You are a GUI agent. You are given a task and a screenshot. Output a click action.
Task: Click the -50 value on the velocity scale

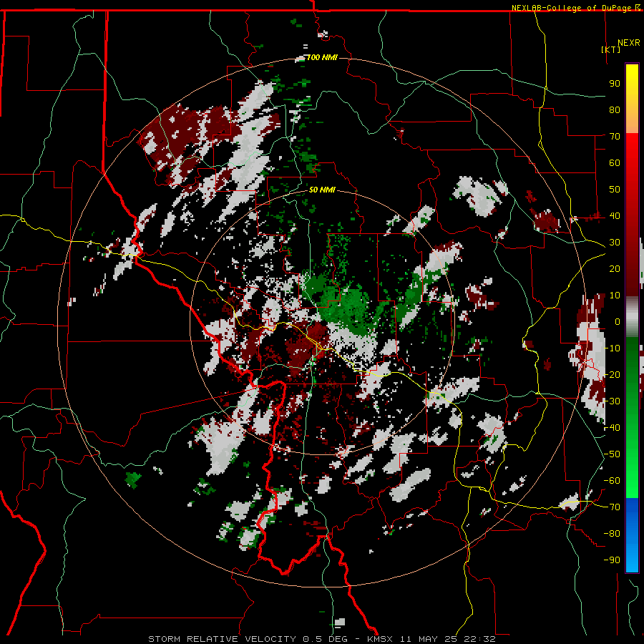pyautogui.click(x=612, y=454)
